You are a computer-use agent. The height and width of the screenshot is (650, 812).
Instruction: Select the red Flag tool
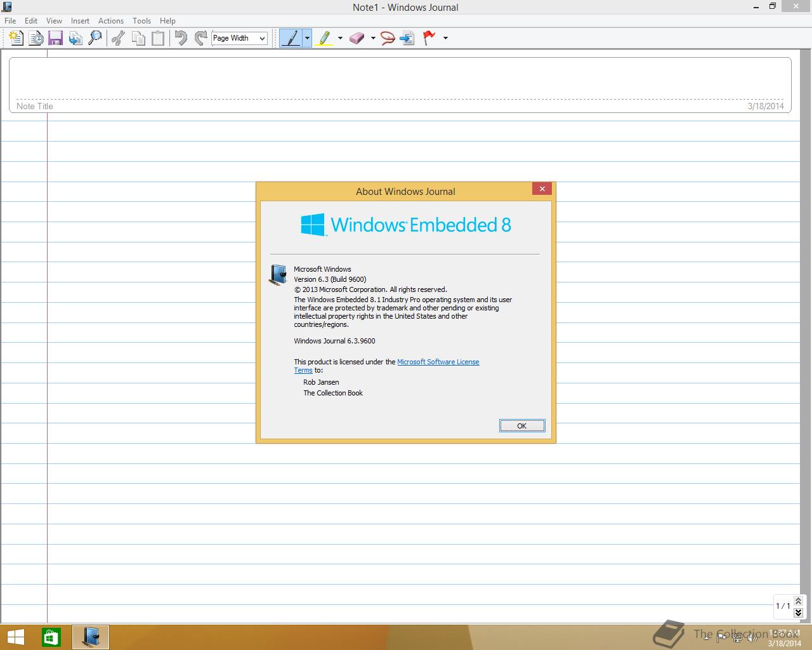pyautogui.click(x=429, y=38)
